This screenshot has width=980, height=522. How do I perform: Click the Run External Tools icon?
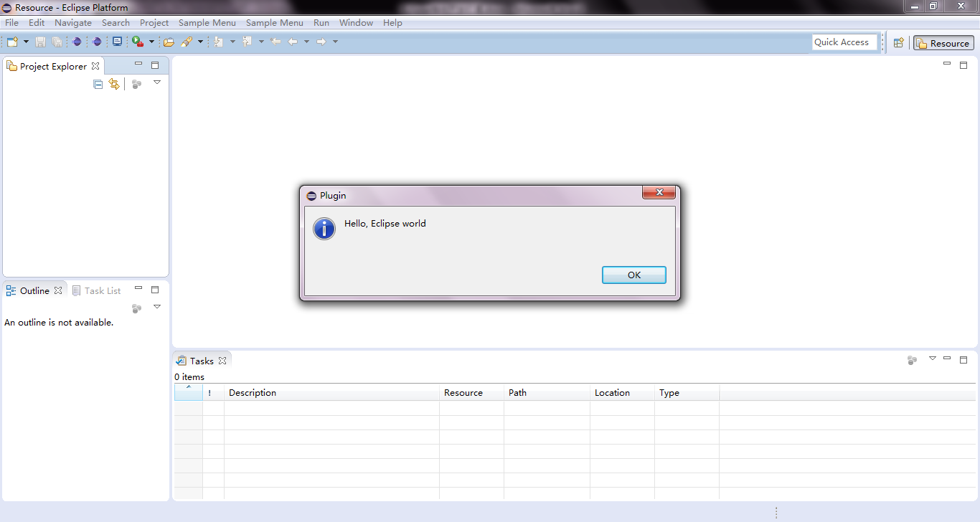138,42
